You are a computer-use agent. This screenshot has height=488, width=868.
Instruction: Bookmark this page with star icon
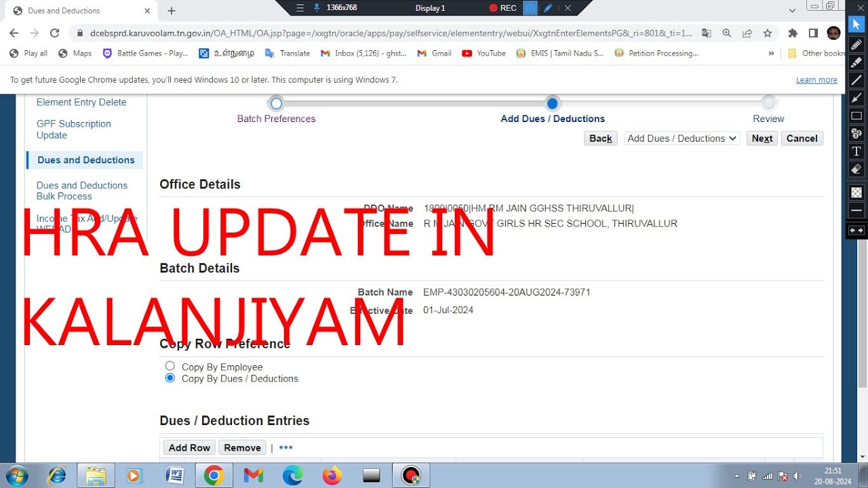pos(767,33)
